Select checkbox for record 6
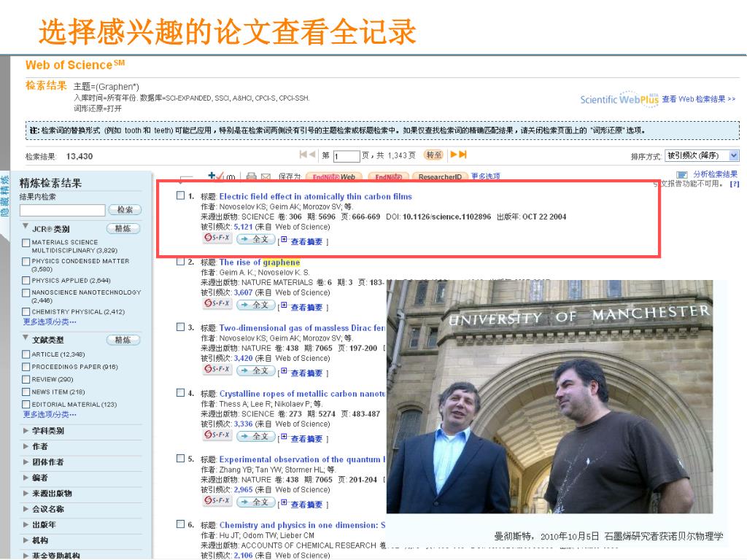747x560 pixels. [x=181, y=524]
